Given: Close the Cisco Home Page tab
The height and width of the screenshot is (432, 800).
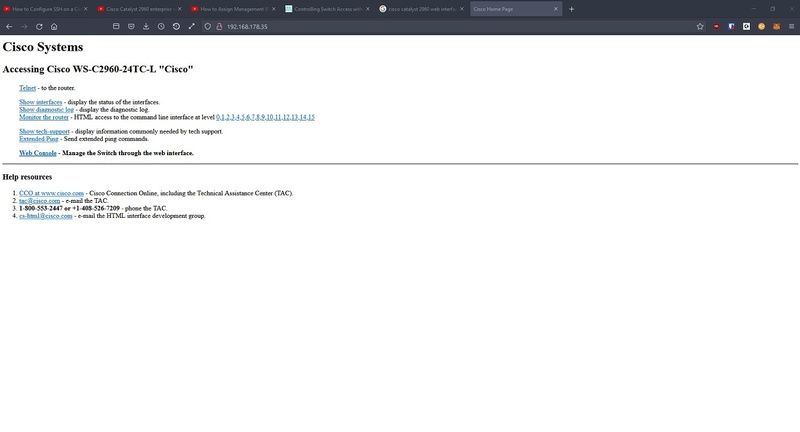Looking at the screenshot, I should tap(556, 9).
